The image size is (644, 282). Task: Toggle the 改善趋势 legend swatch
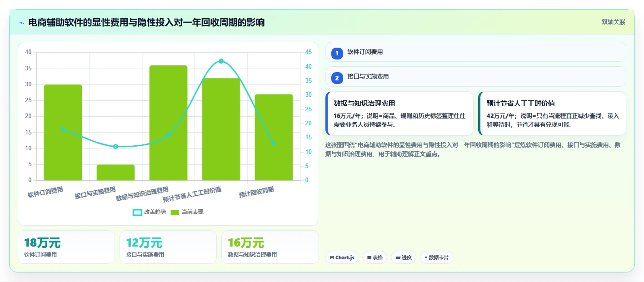pyautogui.click(x=137, y=213)
